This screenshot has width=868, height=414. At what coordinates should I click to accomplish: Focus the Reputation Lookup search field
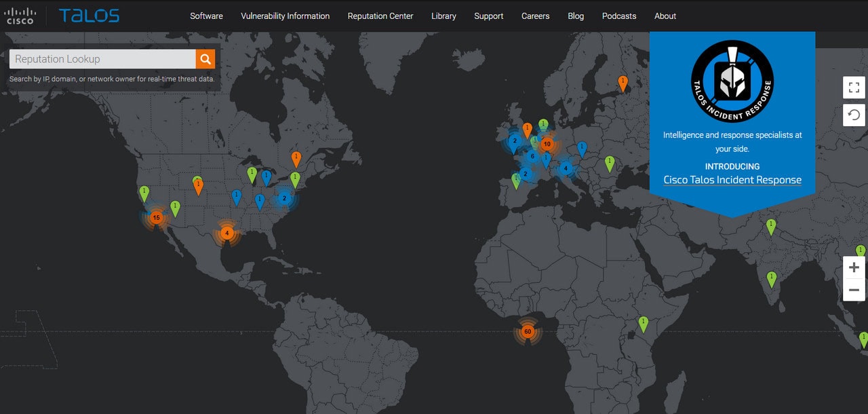pos(102,59)
